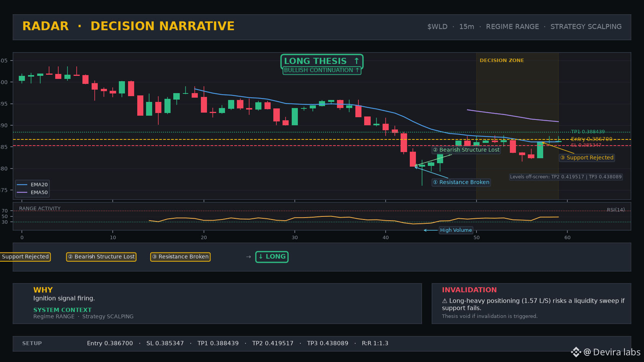Click the x-axis tick labeled 50
644x362 pixels.
476,238
